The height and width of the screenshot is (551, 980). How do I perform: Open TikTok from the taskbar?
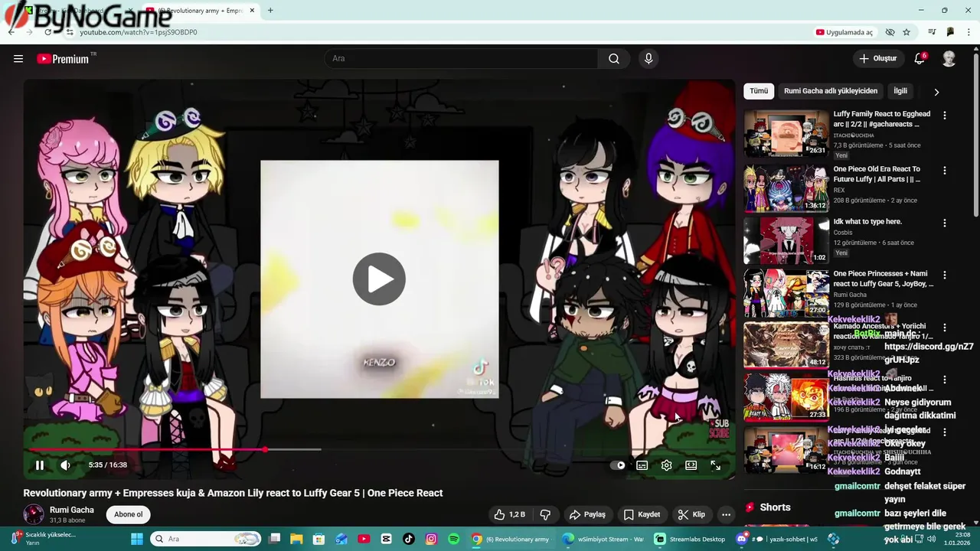[409, 539]
